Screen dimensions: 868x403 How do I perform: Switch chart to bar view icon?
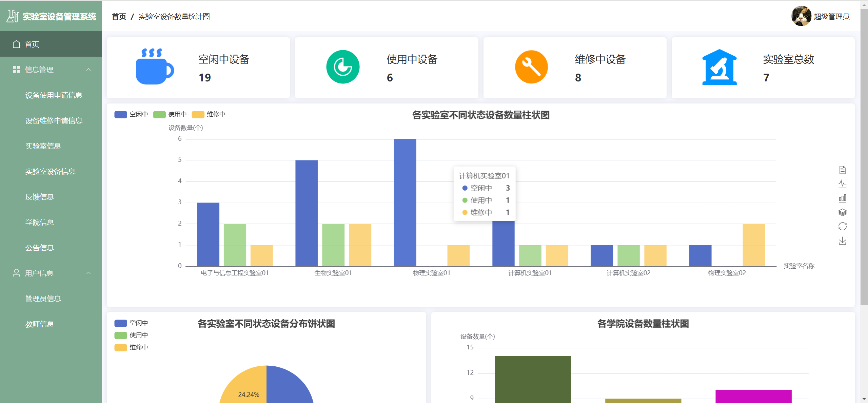[842, 198]
